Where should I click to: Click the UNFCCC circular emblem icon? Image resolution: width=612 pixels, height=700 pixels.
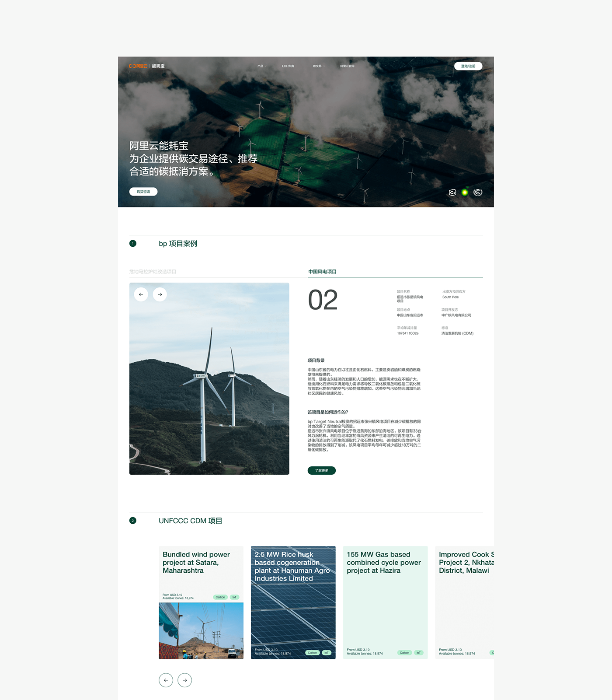coord(478,192)
